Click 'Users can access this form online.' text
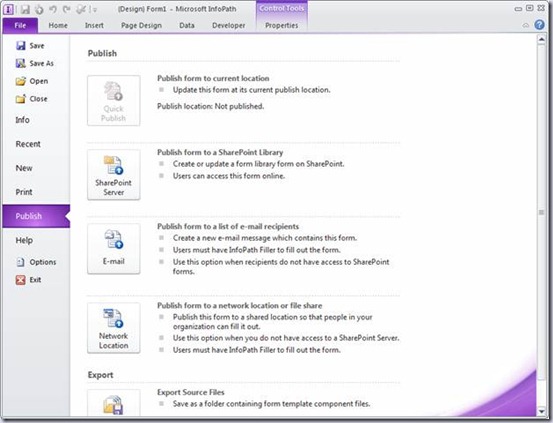 click(229, 176)
